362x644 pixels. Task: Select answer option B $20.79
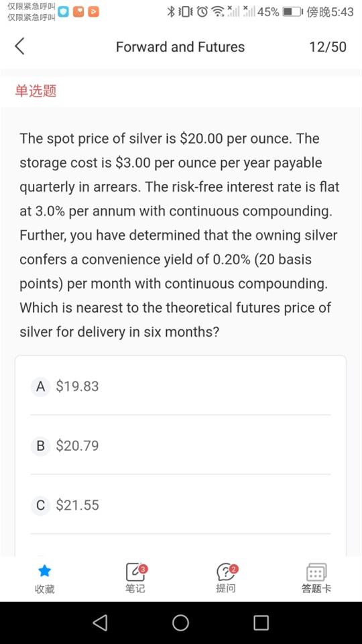pyautogui.click(x=180, y=445)
